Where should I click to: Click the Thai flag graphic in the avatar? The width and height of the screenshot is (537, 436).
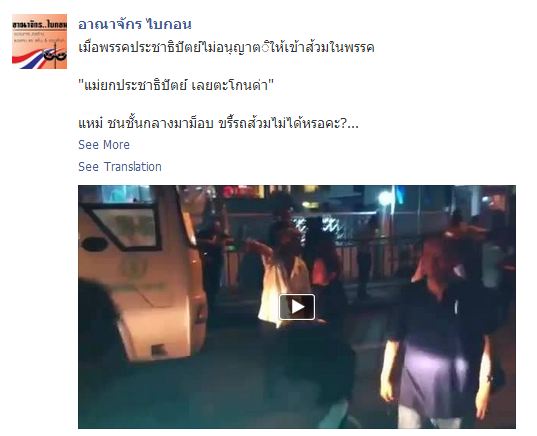(29, 59)
